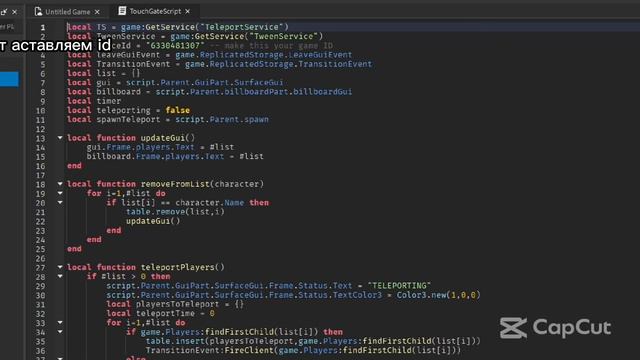Collapse the for loop at line 19
The image size is (640, 360).
(x=60, y=193)
